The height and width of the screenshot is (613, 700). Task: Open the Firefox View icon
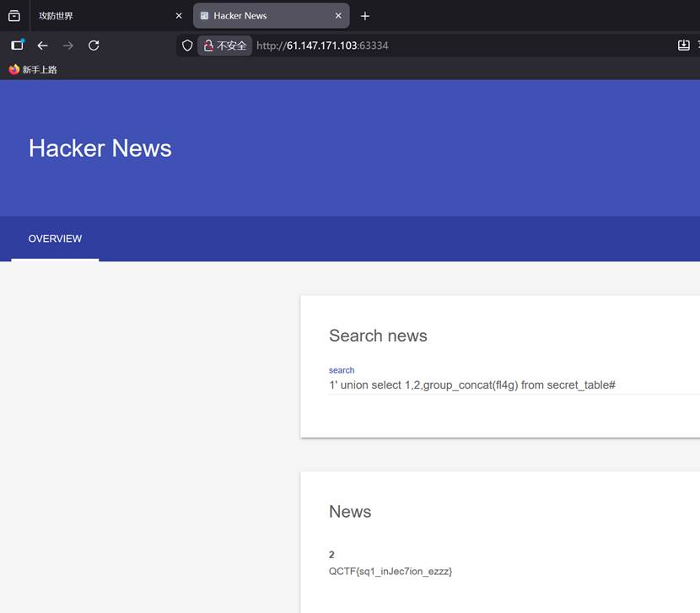(14, 16)
